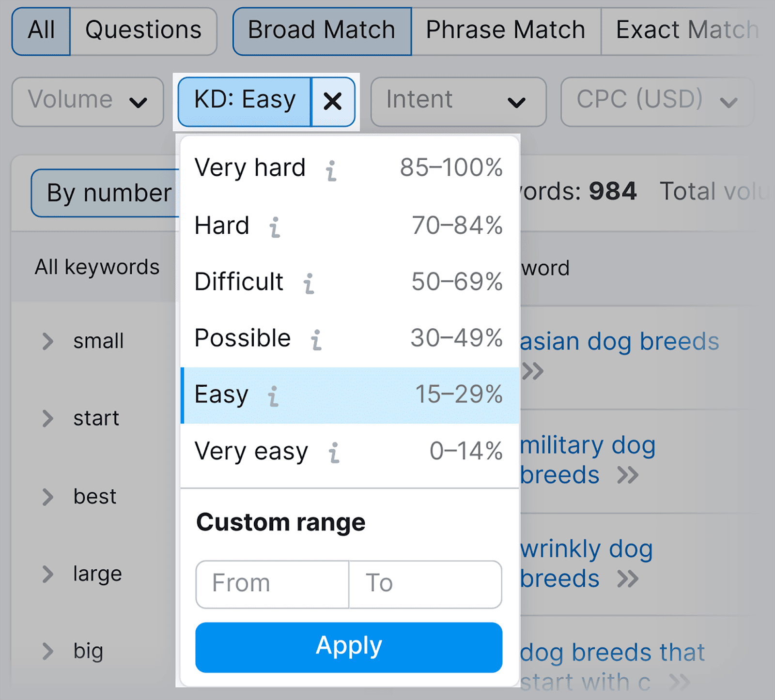
Task: Expand the "small" keyword group
Action: pyautogui.click(x=47, y=340)
